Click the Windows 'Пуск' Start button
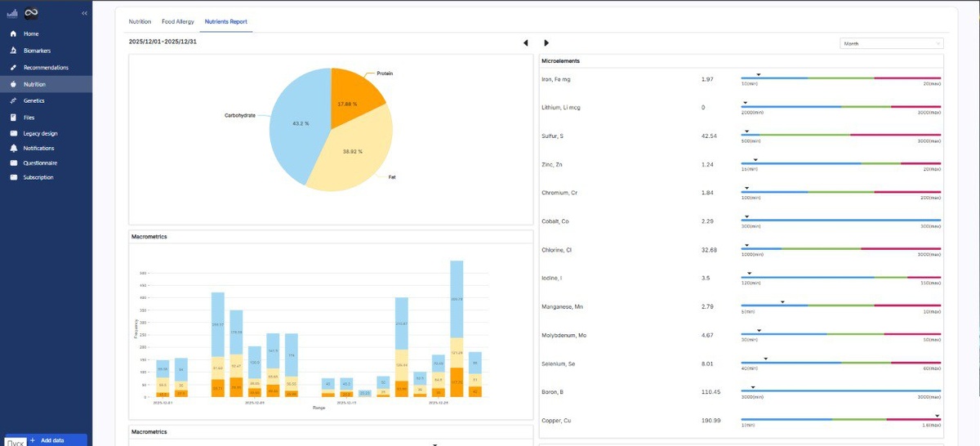980x446 pixels. [x=15, y=441]
